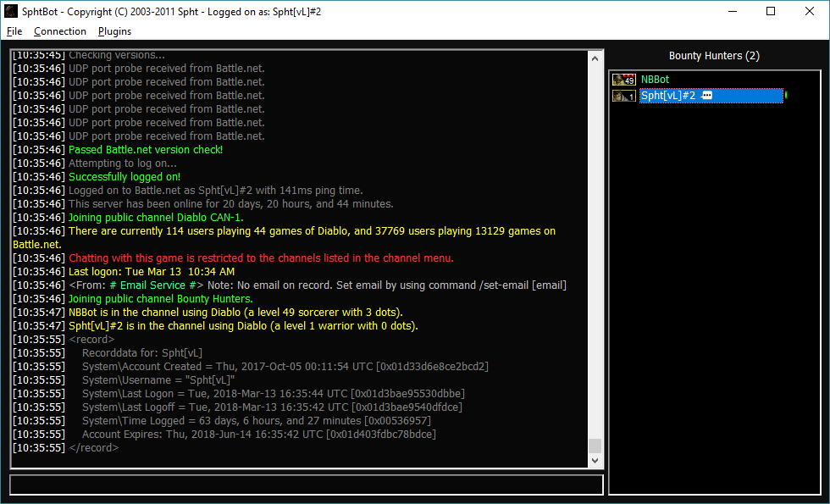Click the 'Passed Battle.net version check!' line
Screen dimensions: 830x504
146,150
